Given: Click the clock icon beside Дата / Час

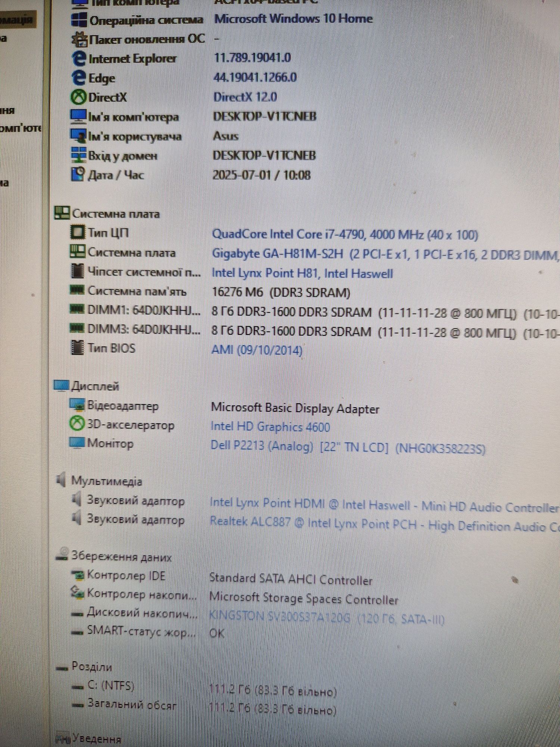Looking at the screenshot, I should pyautogui.click(x=78, y=174).
